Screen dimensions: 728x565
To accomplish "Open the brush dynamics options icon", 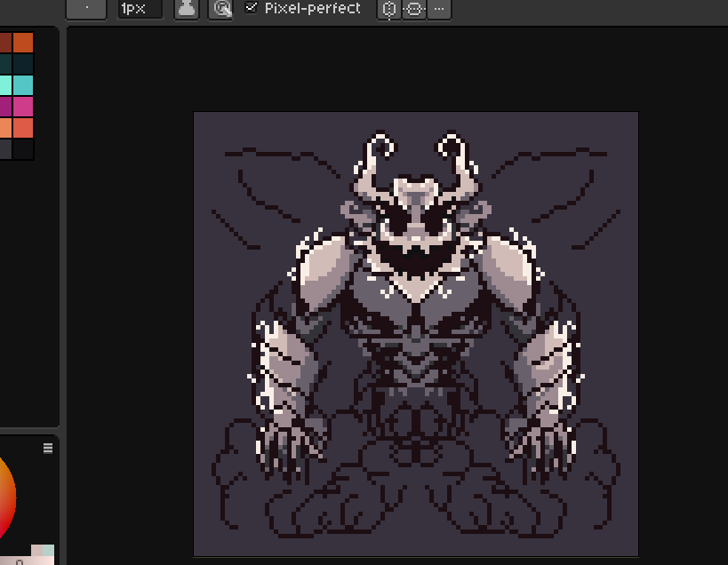I will (221, 10).
